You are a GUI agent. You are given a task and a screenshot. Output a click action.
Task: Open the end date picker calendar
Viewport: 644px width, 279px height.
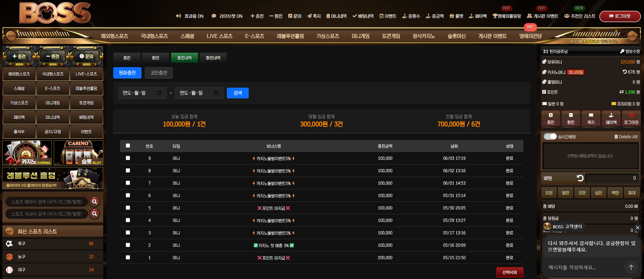(216, 93)
